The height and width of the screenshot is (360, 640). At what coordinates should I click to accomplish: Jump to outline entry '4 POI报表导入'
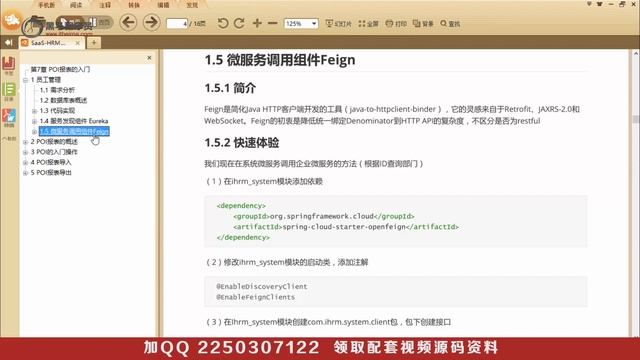tap(51, 162)
